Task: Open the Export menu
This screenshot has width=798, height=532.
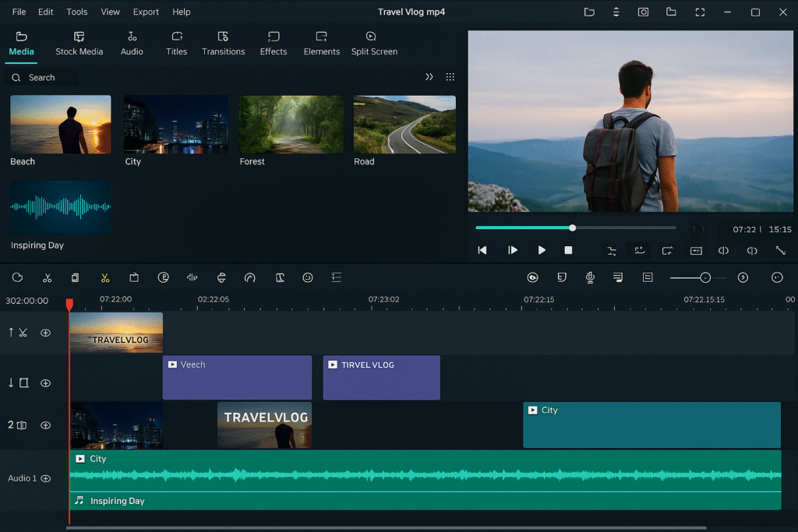Action: click(146, 12)
